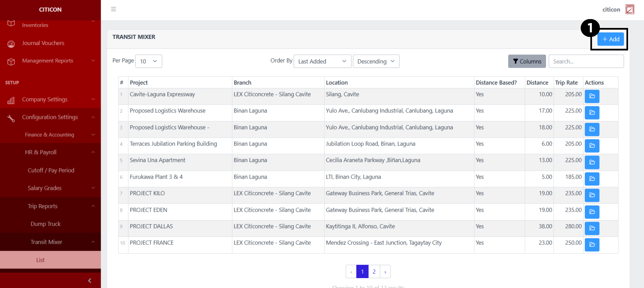Click the 38.00 distance value

click(545, 226)
